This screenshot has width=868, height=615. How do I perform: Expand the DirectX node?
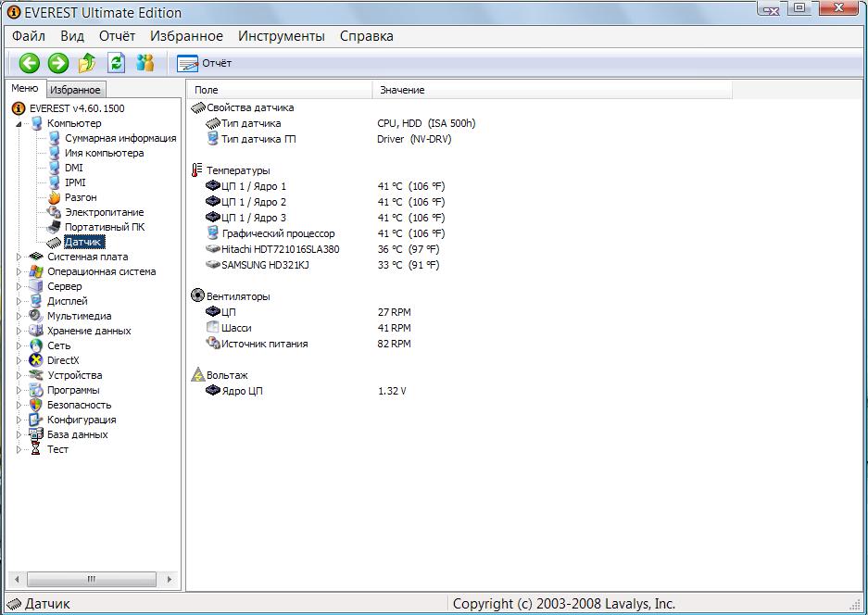pyautogui.click(x=19, y=360)
